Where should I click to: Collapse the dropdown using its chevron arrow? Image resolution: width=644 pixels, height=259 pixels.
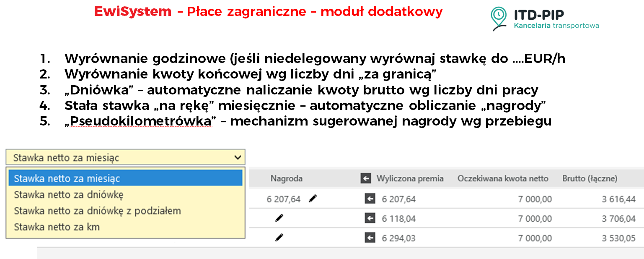click(x=238, y=157)
